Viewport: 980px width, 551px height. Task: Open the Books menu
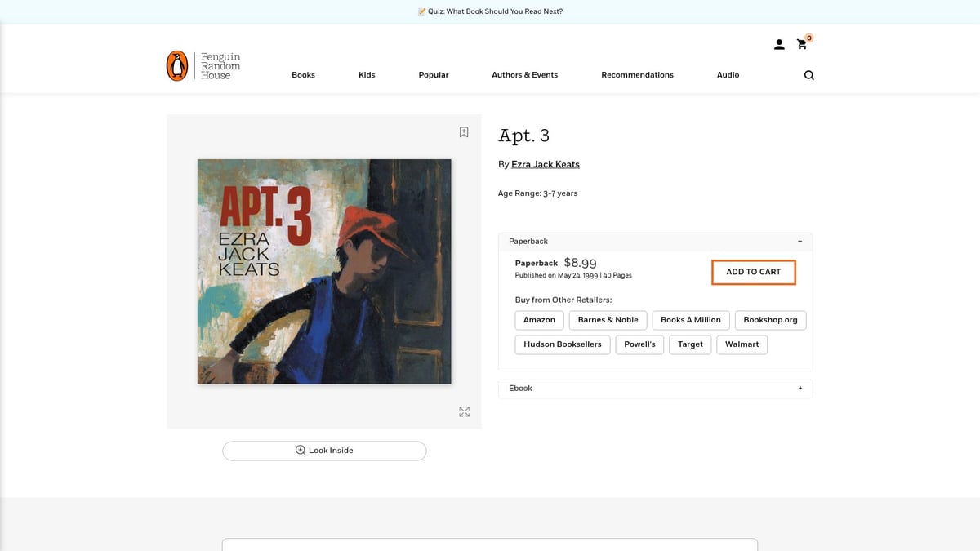point(303,75)
